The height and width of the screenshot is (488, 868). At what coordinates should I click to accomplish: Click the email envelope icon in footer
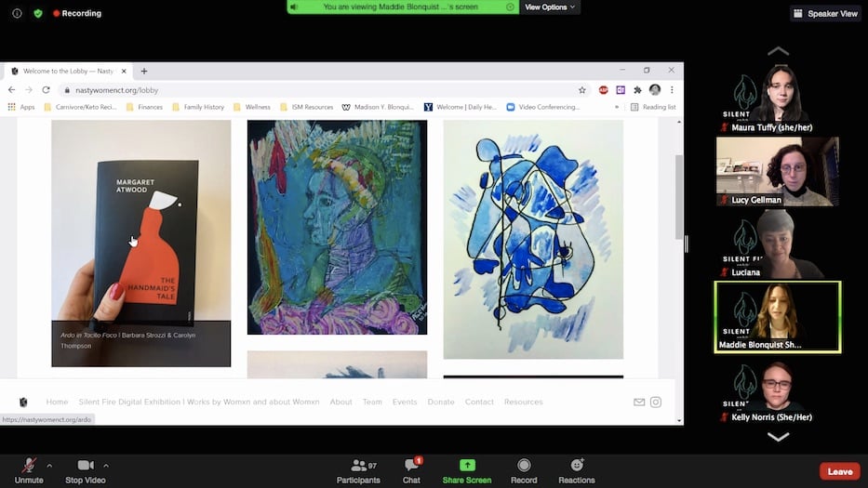[x=639, y=402]
